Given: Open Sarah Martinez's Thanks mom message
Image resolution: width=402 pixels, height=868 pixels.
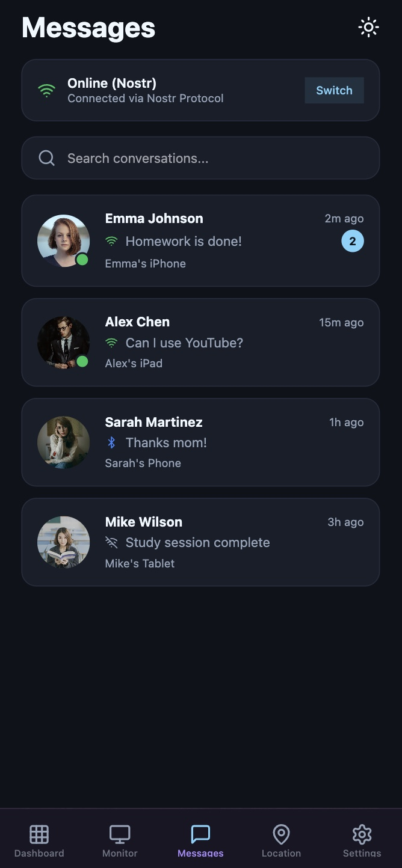Looking at the screenshot, I should 166,443.
